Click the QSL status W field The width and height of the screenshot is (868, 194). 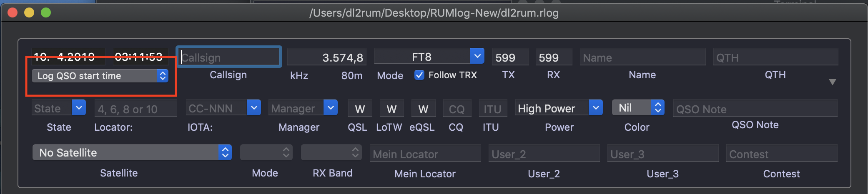tap(360, 109)
